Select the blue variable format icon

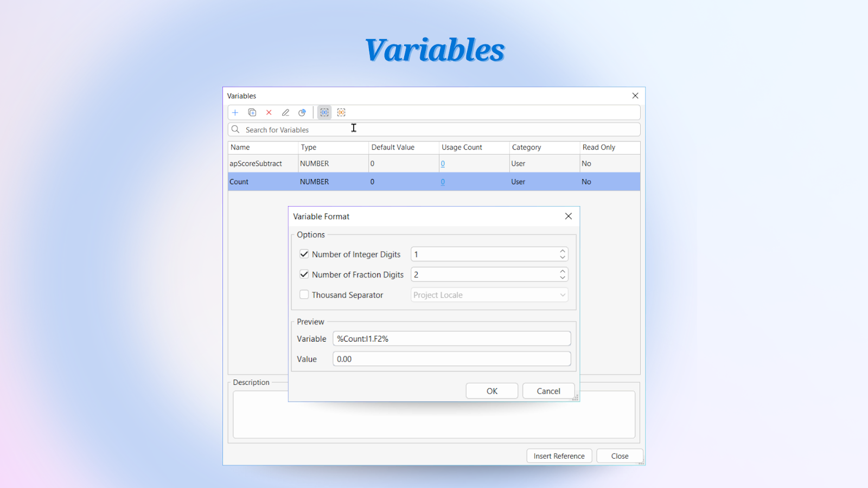tap(324, 112)
